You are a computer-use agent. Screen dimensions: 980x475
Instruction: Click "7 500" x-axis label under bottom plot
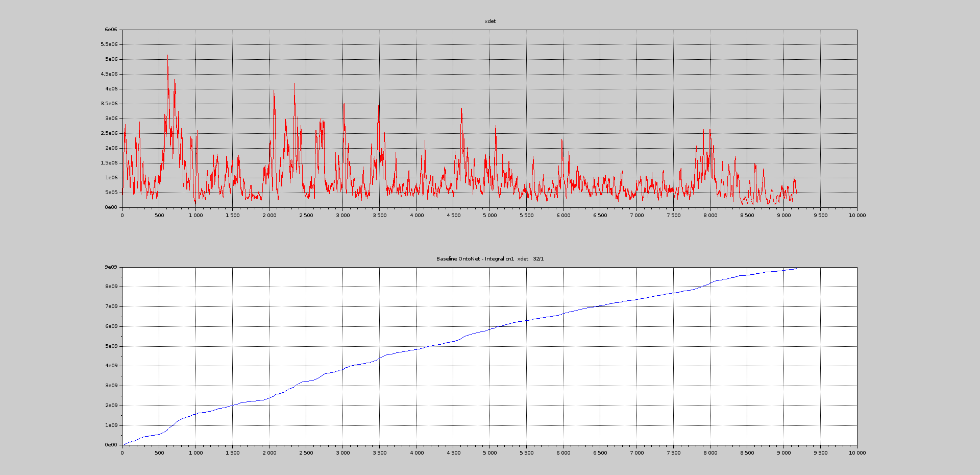coord(673,453)
